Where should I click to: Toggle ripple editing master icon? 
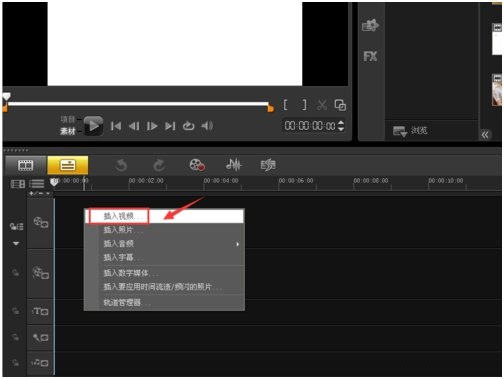(x=16, y=227)
